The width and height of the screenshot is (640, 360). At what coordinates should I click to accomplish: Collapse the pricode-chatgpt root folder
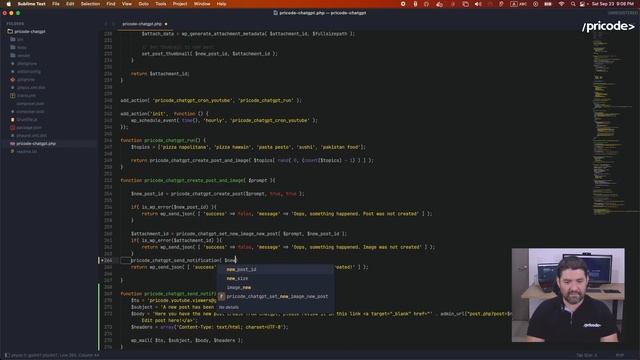click(30, 31)
